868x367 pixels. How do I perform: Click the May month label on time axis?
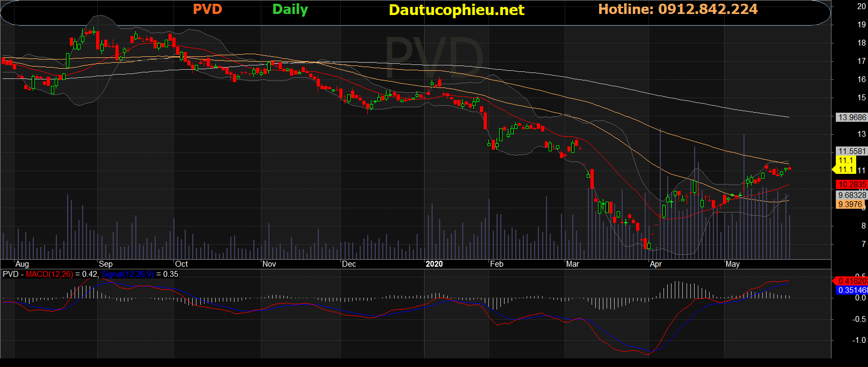pos(732,264)
